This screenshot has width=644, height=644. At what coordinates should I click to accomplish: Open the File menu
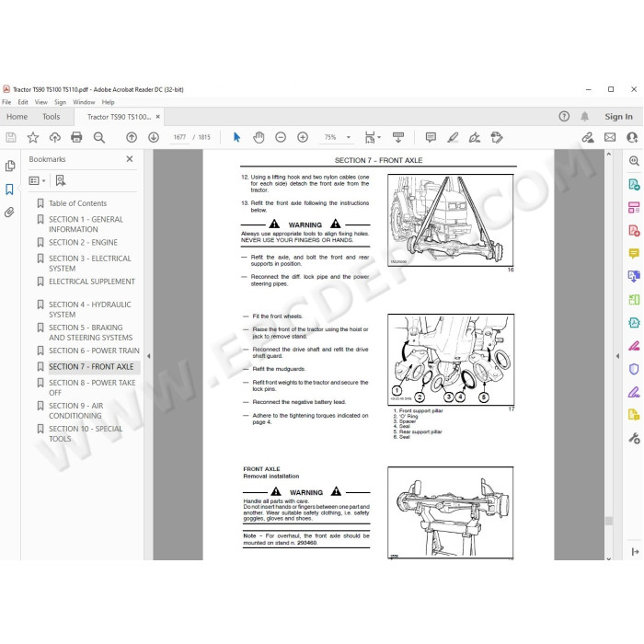tap(6, 102)
